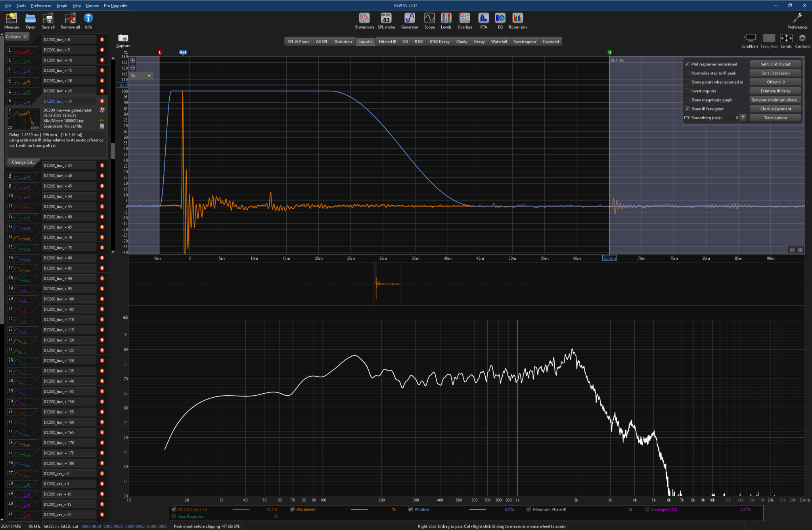Remove measurement DC200_hor_+ 45
Viewport: 812px width, 530px height.
(102, 186)
